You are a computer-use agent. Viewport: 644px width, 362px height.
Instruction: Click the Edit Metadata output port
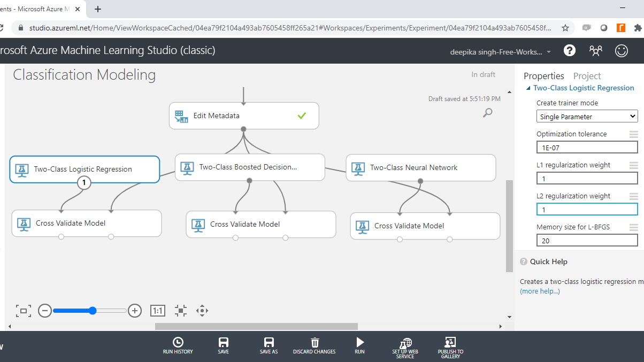click(243, 129)
